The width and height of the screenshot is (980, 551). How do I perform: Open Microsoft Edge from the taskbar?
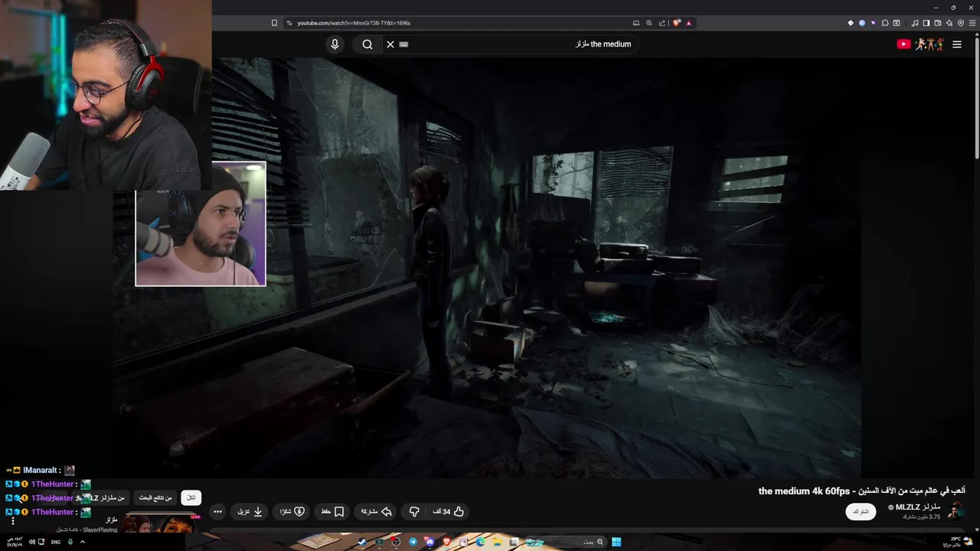[x=480, y=542]
